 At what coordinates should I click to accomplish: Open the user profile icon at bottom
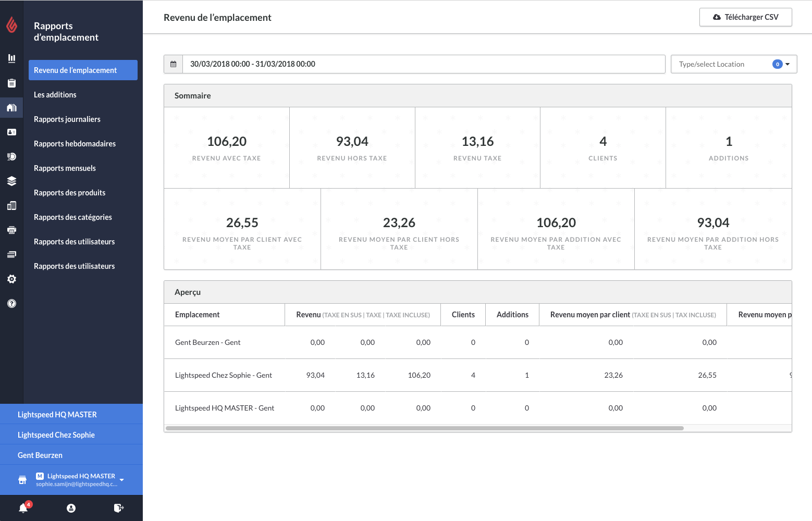[x=71, y=508]
